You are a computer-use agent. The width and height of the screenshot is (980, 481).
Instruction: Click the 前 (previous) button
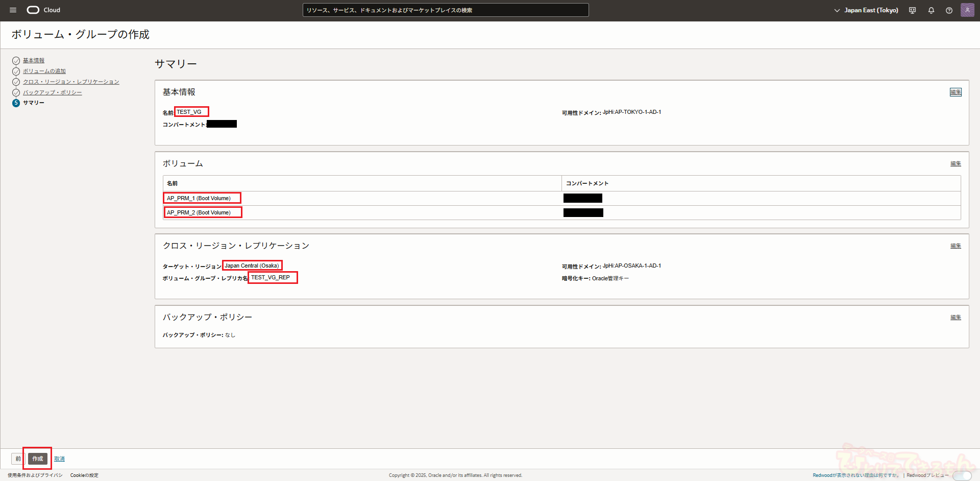coord(18,459)
